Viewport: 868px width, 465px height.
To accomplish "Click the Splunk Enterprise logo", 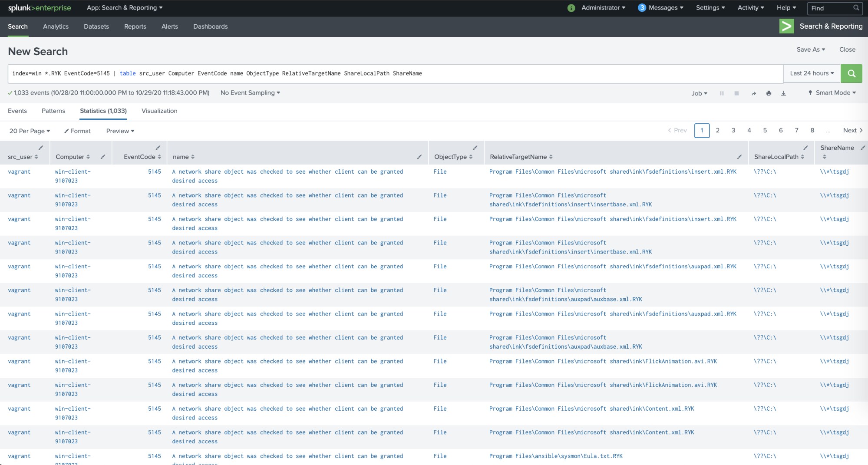I will pyautogui.click(x=40, y=8).
